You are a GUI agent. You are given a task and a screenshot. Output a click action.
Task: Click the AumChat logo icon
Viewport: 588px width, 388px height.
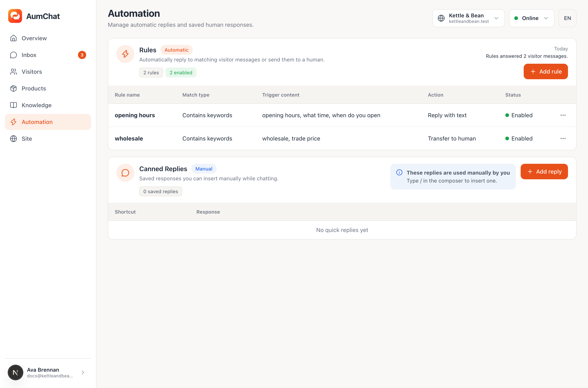point(15,16)
